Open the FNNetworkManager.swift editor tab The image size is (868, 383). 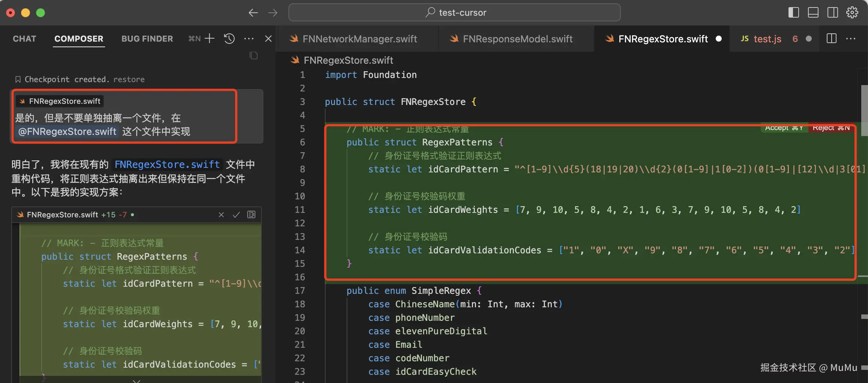pyautogui.click(x=359, y=39)
